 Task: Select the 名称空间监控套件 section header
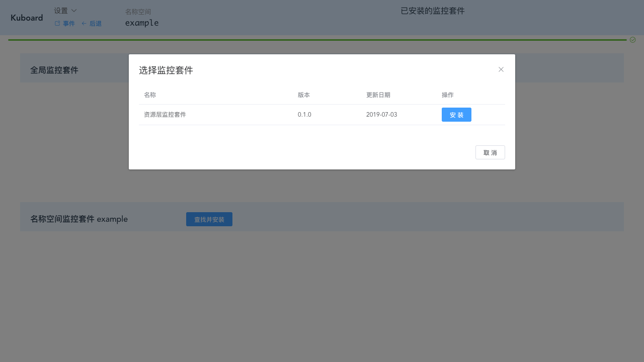[x=79, y=219]
